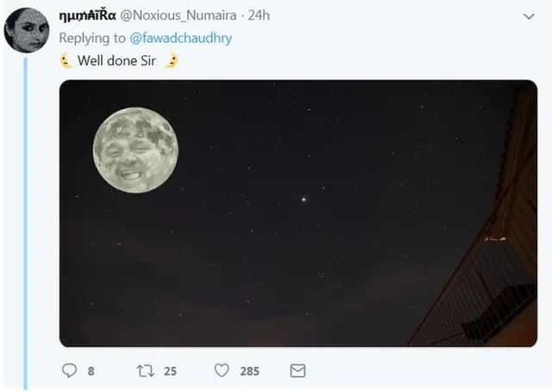Viewport: 552px width, 392px height.
Task: Click the "Replying to" label text
Action: tap(92, 38)
